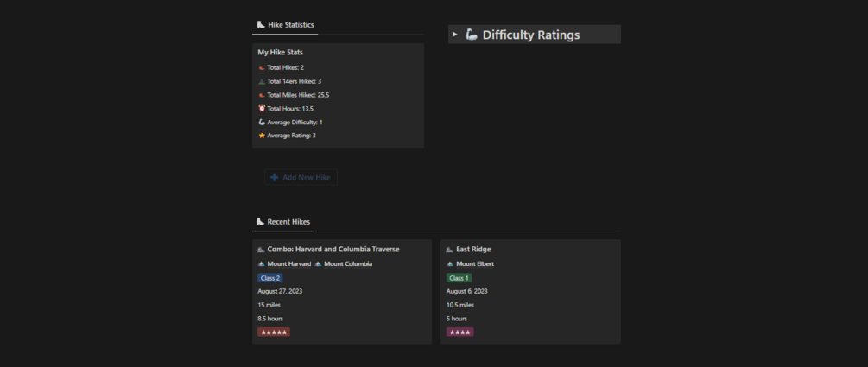This screenshot has width=868, height=367.
Task: Click the flexed arm icon beside Difficulty Ratings
Action: 471,35
